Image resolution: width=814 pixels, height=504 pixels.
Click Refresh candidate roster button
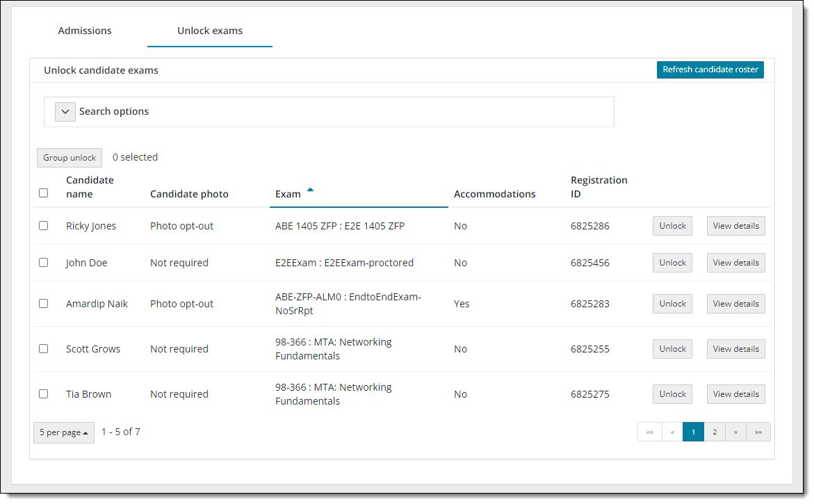click(x=710, y=70)
